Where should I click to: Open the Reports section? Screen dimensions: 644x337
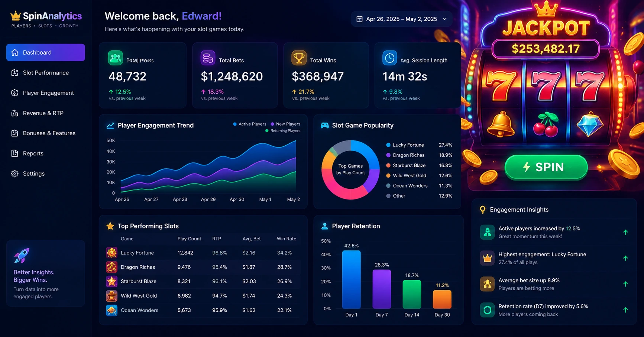pos(45,153)
